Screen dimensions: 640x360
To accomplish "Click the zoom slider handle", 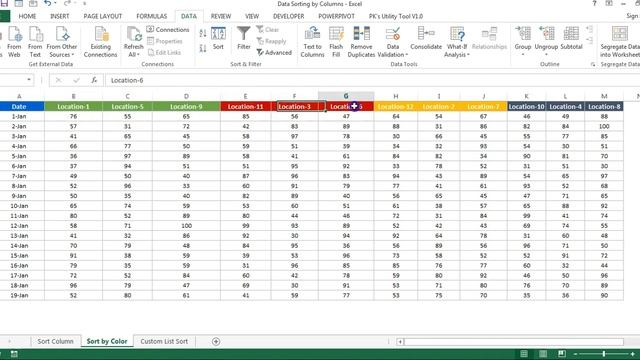I will [604, 354].
